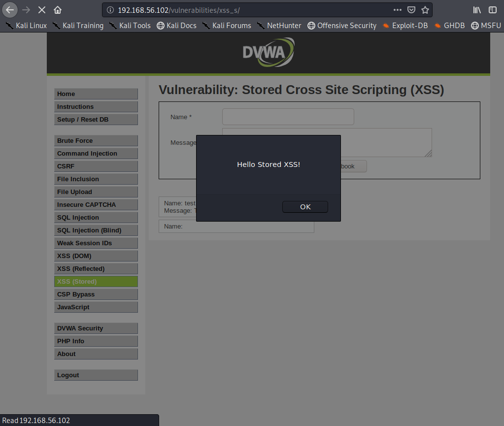Open the Library bookshelf icon
504x426 pixels.
click(x=477, y=10)
